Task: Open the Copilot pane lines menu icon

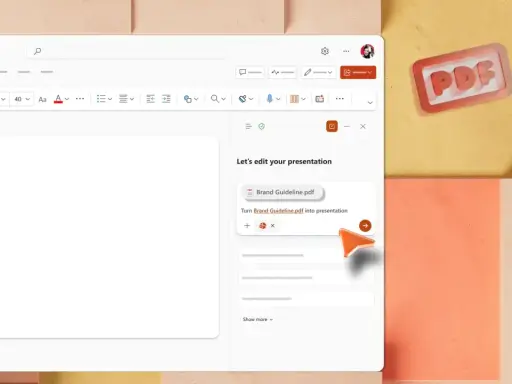Action: click(248, 126)
